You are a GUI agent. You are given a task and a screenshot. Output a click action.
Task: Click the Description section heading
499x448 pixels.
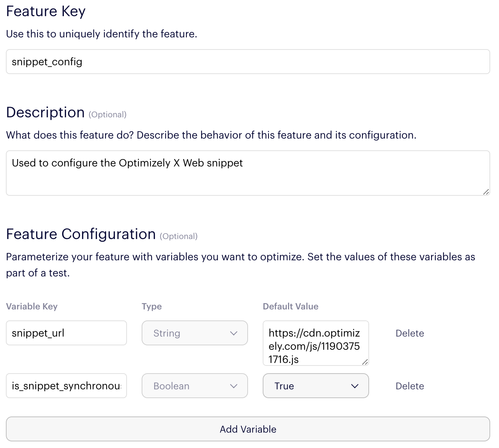45,112
